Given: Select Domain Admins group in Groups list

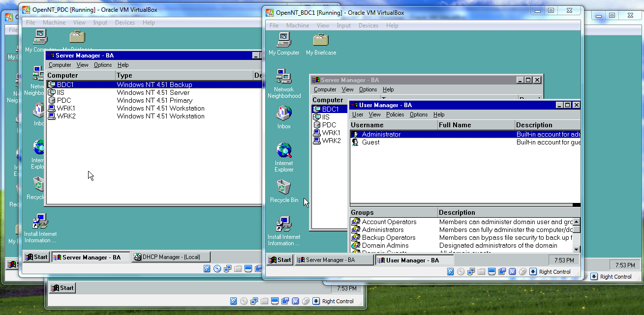Looking at the screenshot, I should coord(385,245).
